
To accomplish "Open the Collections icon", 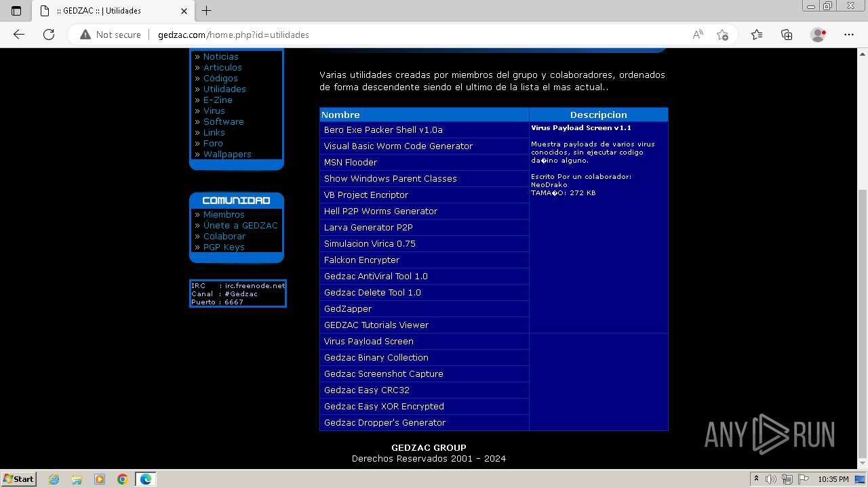I will tap(787, 35).
